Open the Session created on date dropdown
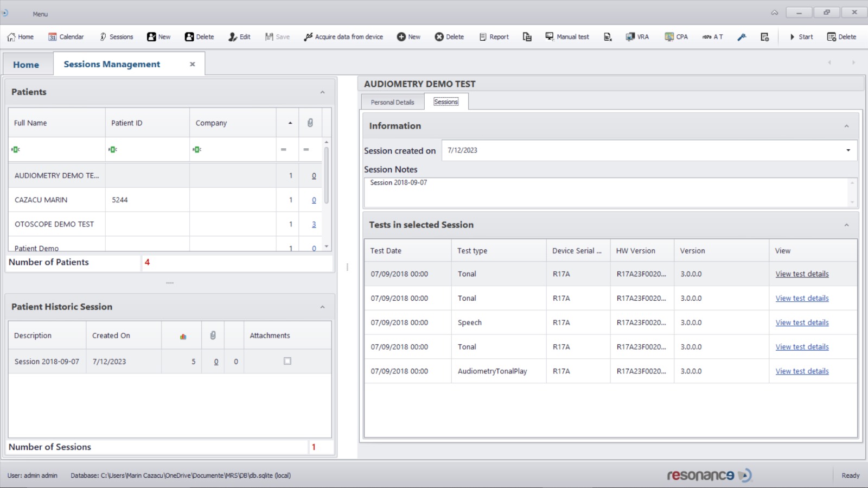This screenshot has width=868, height=488. [x=848, y=150]
